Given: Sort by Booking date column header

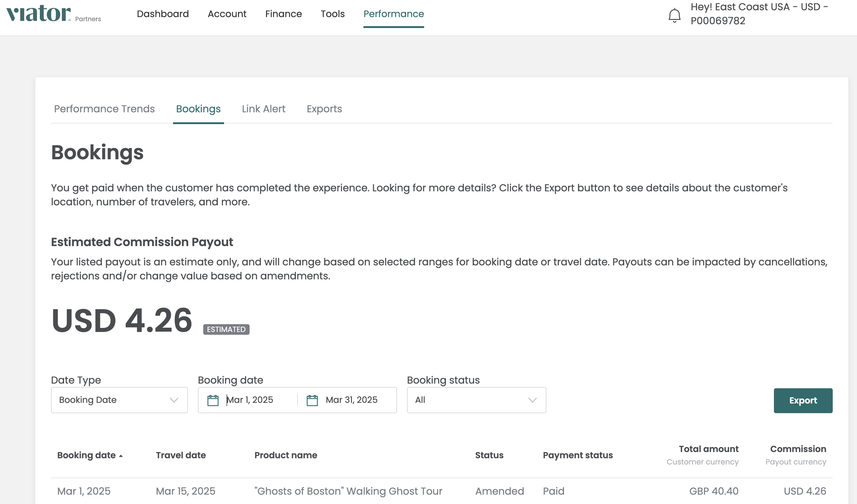Looking at the screenshot, I should tap(87, 455).
